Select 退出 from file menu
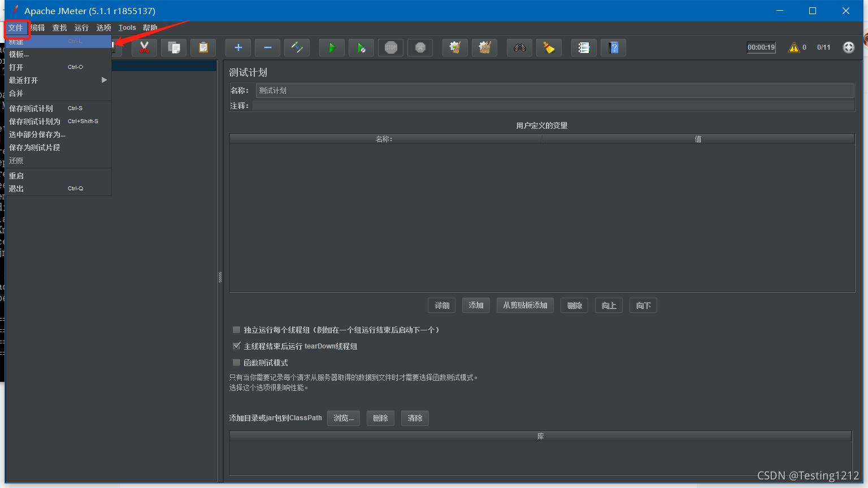 point(58,189)
